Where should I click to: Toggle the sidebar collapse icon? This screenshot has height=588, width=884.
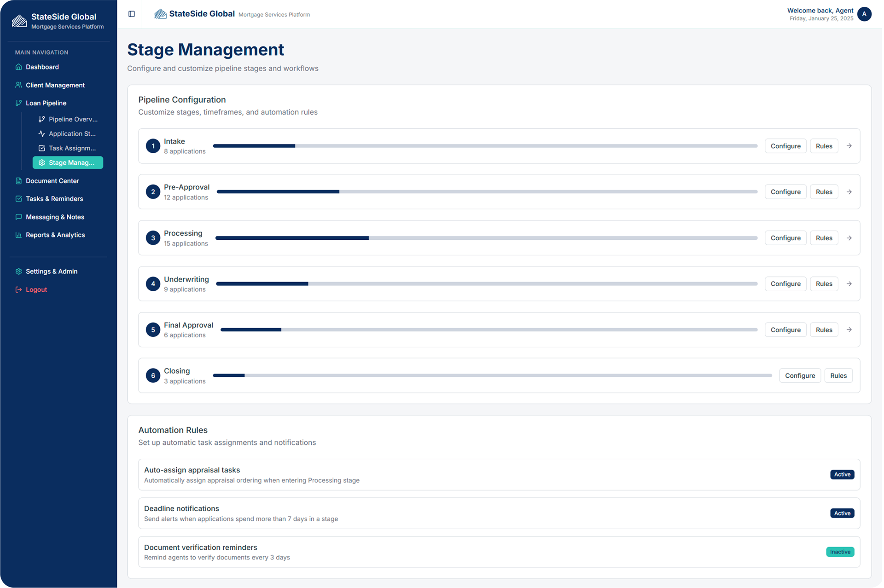pyautogui.click(x=132, y=14)
